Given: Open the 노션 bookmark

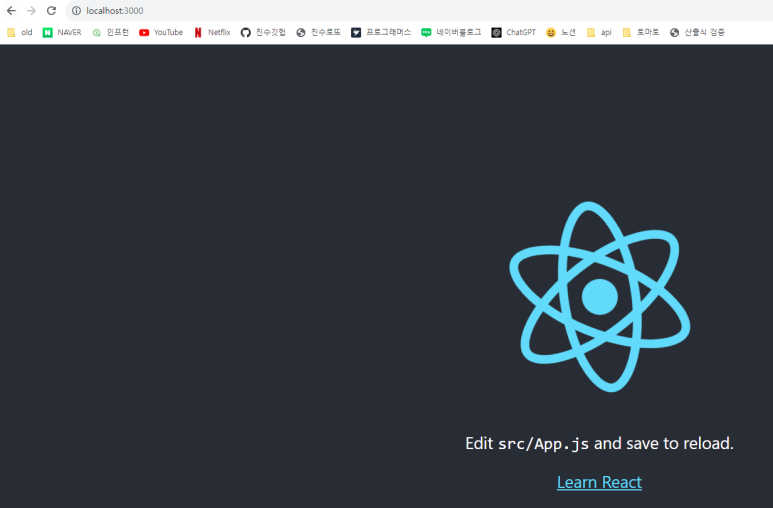Looking at the screenshot, I should (561, 33).
